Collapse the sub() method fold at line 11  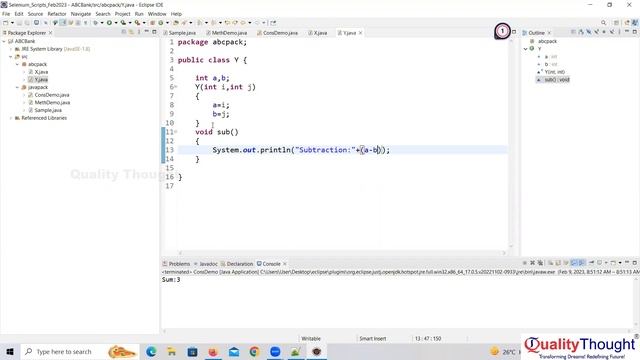pyautogui.click(x=176, y=132)
